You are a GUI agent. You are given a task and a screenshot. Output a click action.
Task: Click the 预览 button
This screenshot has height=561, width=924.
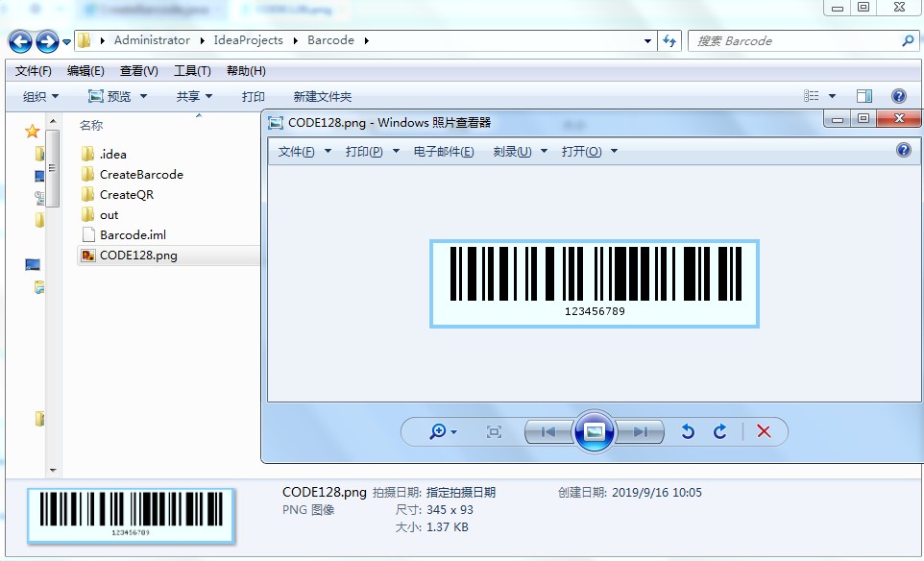(109, 96)
